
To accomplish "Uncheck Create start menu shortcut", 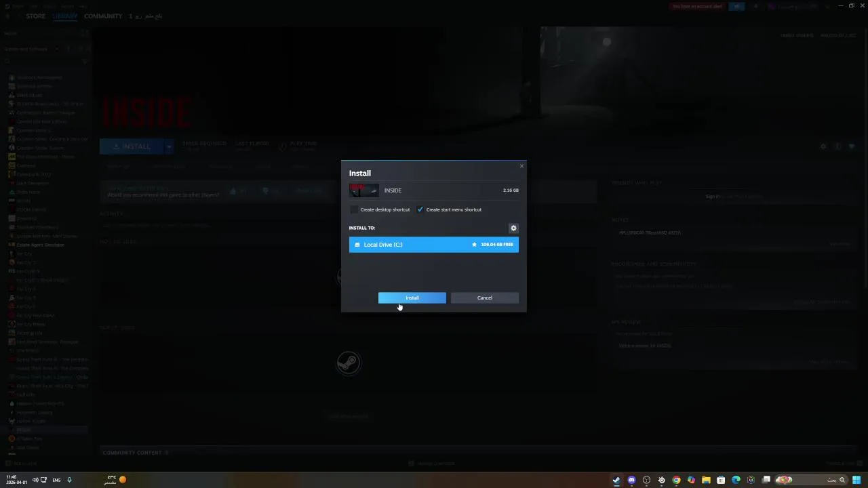I will pos(420,209).
